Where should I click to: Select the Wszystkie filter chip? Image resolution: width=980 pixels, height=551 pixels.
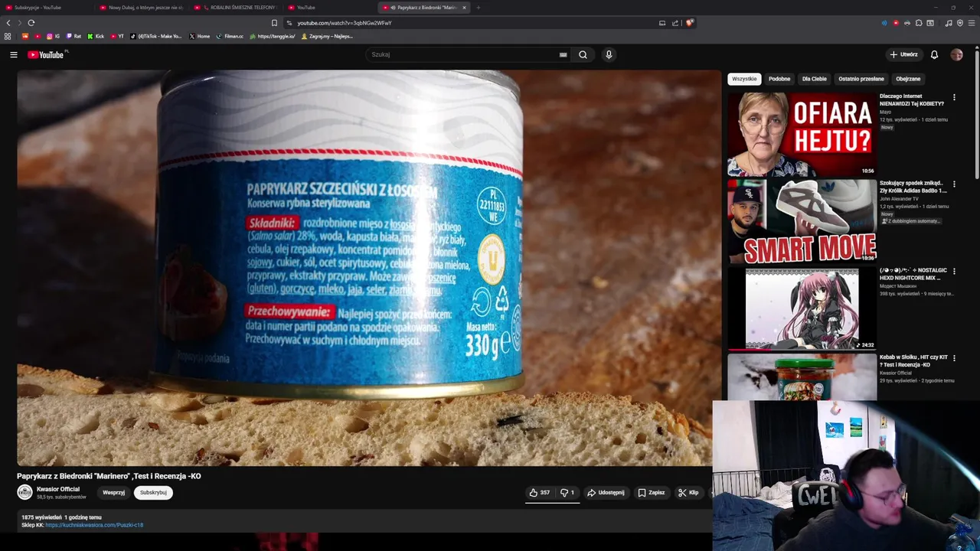[x=744, y=79]
